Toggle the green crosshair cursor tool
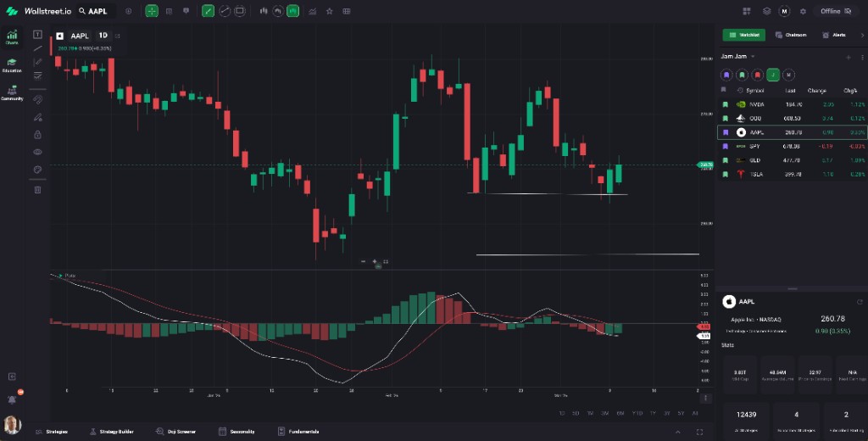The width and height of the screenshot is (868, 441). [152, 11]
